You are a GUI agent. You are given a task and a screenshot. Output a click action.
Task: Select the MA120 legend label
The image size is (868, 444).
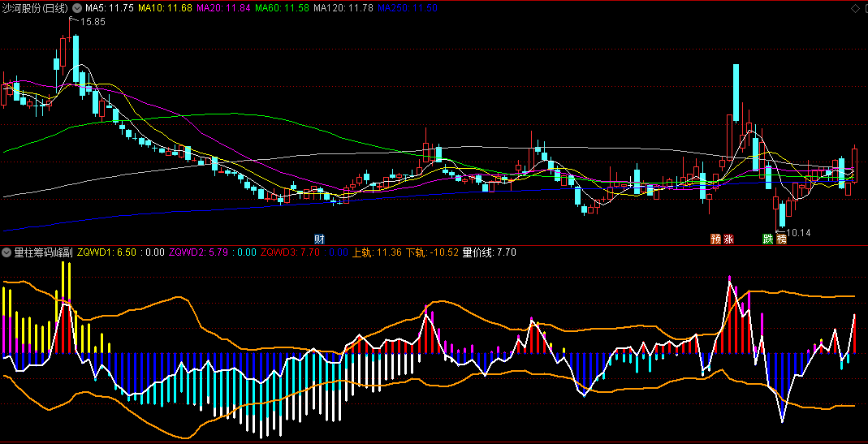[x=343, y=8]
